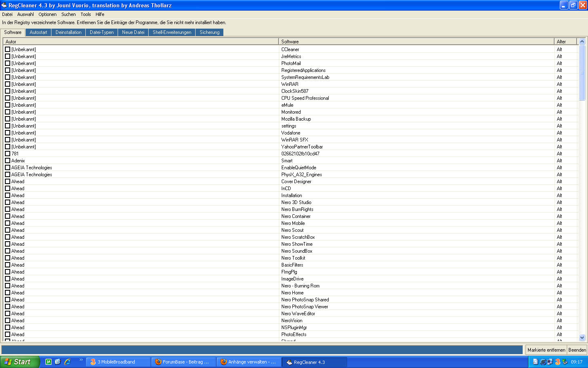This screenshot has width=588, height=368.
Task: Launch Outlook Express from quick launch
Action: pos(58,362)
